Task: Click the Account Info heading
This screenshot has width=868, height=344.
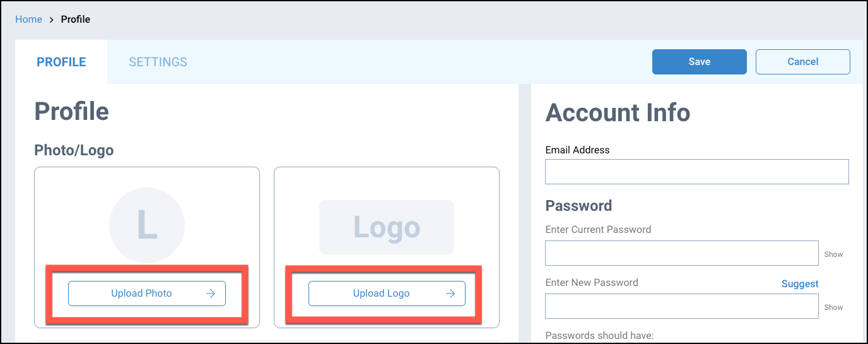Action: 618,113
